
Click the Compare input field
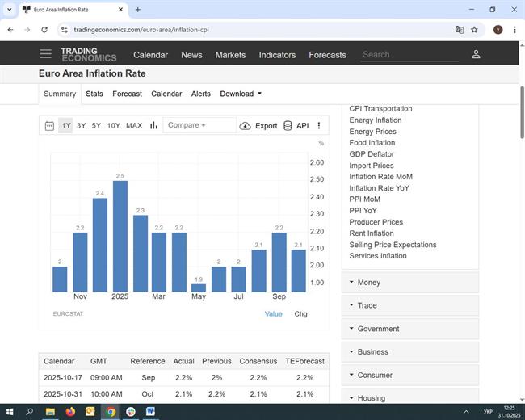[x=199, y=125]
